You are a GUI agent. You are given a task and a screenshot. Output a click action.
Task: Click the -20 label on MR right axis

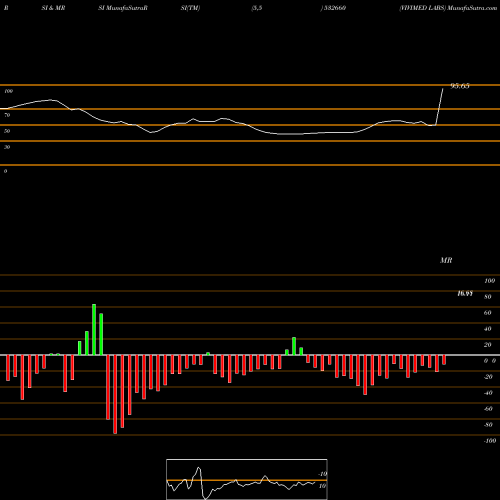click(488, 377)
